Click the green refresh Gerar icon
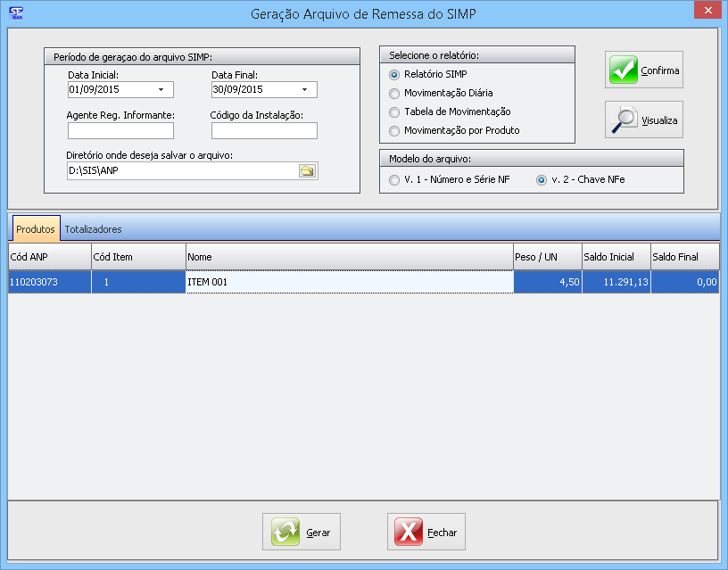Screen dimensions: 728x570 [x=287, y=533]
